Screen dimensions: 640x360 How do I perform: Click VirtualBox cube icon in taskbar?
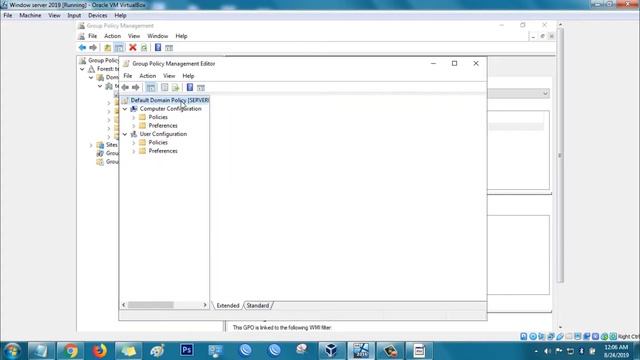[331, 350]
